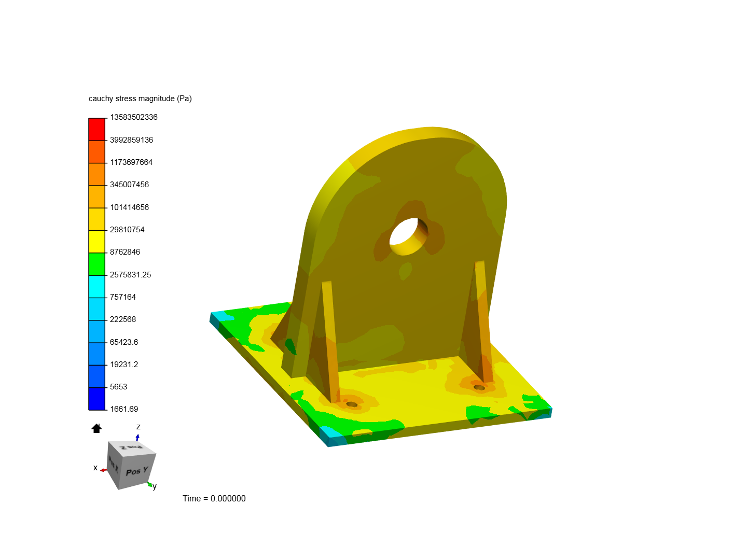Click the legend value 65423.6
The image size is (747, 560).
pos(124,342)
